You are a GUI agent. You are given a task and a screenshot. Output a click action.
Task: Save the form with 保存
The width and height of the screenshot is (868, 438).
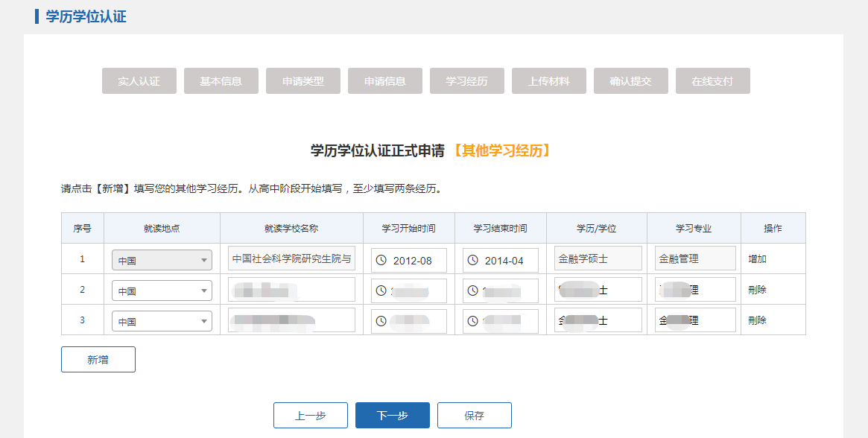(475, 416)
